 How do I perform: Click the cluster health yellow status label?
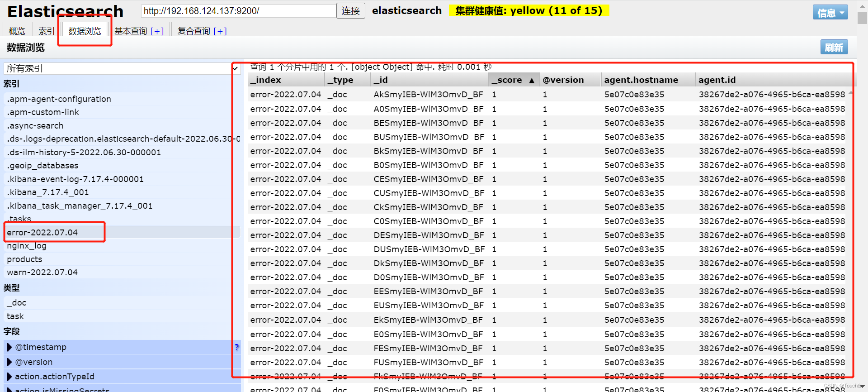(x=529, y=10)
